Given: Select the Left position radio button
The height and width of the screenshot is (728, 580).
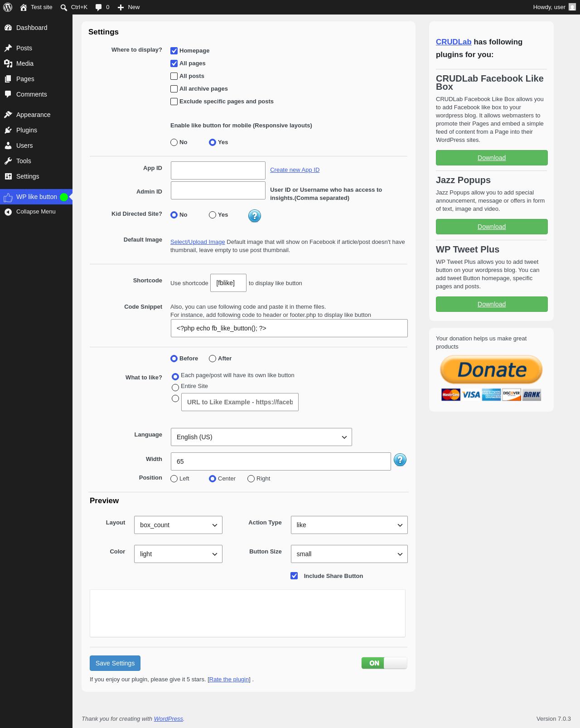Looking at the screenshot, I should pyautogui.click(x=174, y=479).
